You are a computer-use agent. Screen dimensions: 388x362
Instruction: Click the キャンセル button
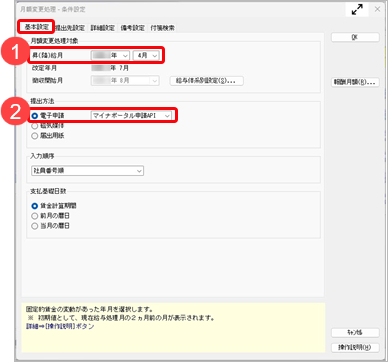tap(355, 333)
